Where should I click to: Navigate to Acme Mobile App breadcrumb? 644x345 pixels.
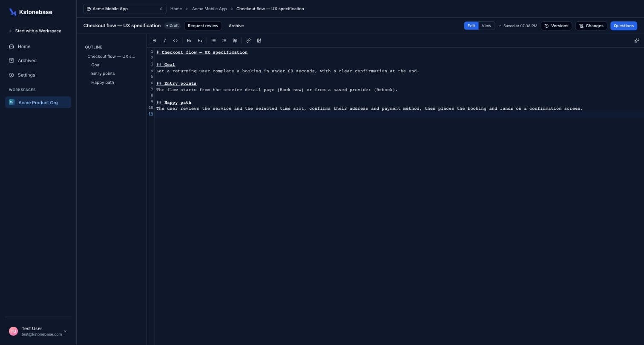tap(209, 9)
